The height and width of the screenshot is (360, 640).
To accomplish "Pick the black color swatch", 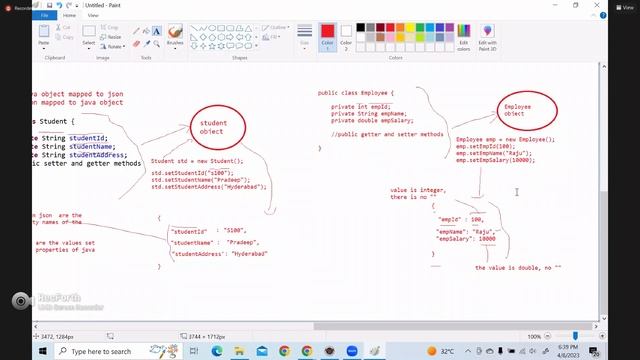I will tap(360, 27).
